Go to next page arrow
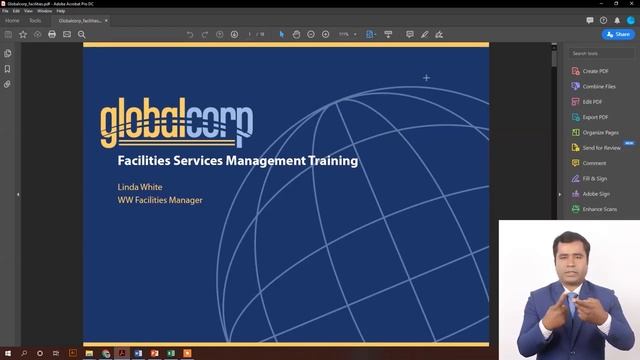Viewport: 640px width, 360px height. point(234,35)
